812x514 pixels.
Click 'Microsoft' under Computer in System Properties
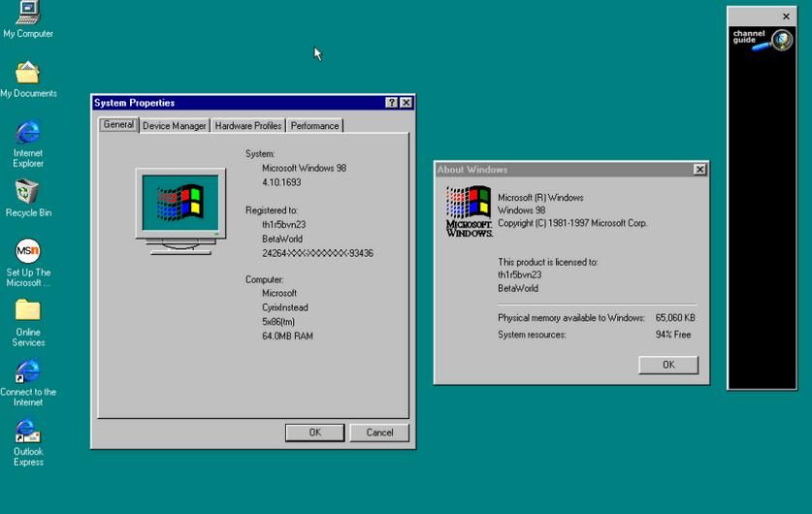[279, 293]
